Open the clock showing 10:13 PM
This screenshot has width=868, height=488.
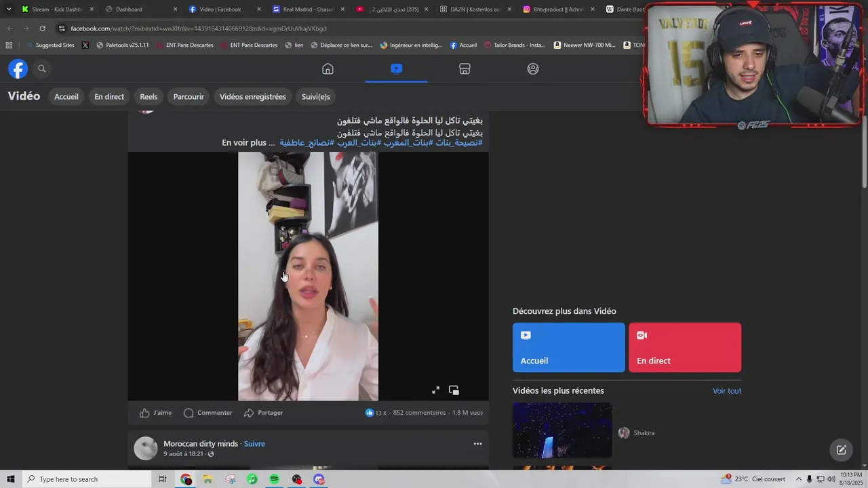[851, 479]
